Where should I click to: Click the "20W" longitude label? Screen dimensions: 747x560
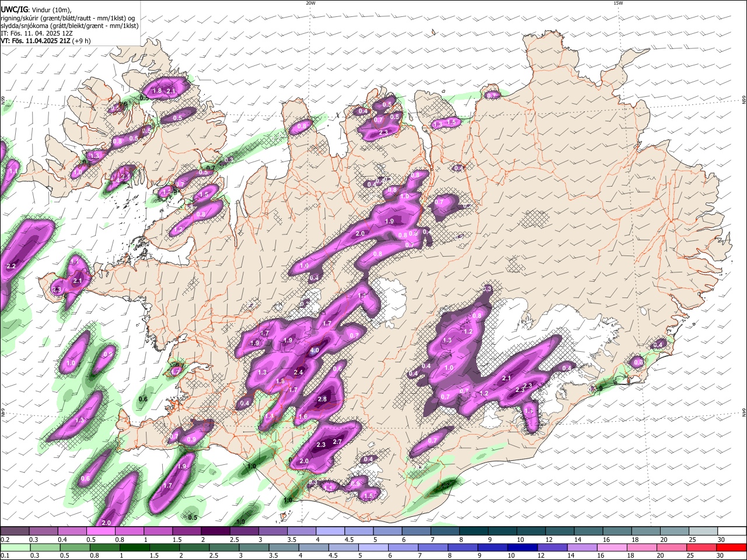click(310, 3)
